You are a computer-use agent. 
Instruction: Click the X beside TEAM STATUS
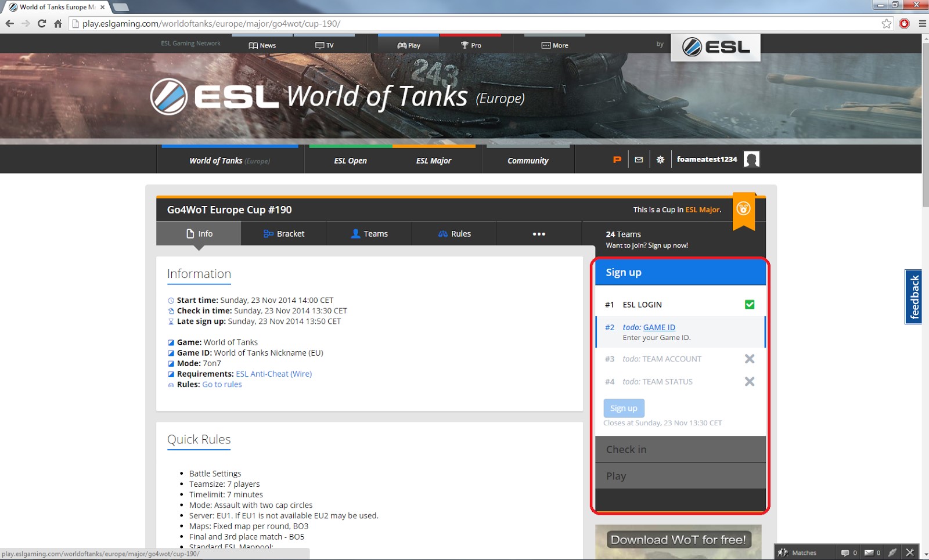pos(750,382)
